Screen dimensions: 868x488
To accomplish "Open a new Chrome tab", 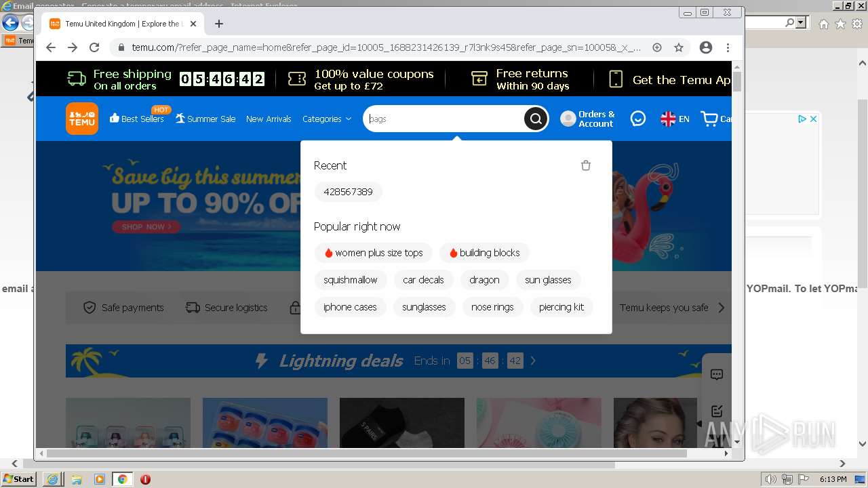I will [218, 24].
